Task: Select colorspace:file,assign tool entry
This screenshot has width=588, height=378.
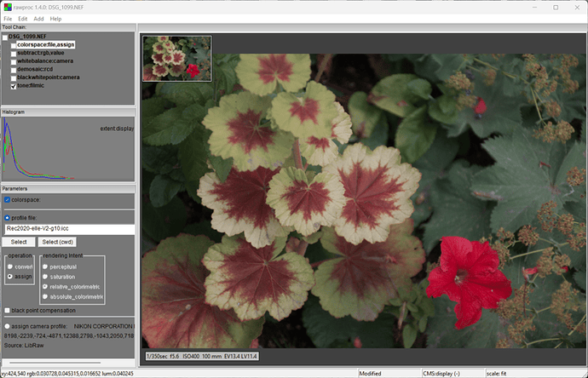Action: pos(46,44)
